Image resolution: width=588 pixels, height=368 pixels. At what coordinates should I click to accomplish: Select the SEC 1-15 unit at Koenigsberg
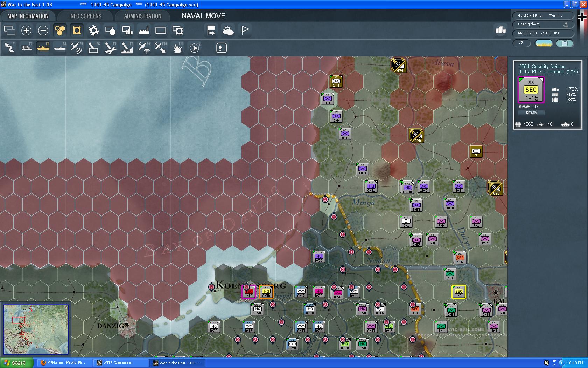(248, 292)
